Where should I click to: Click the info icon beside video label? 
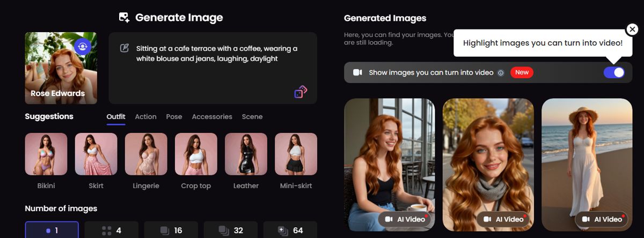pyautogui.click(x=501, y=72)
